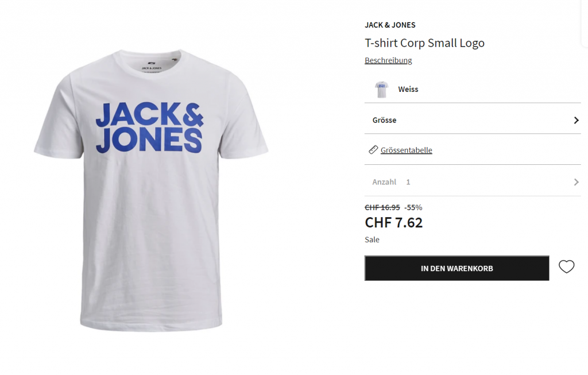The image size is (588, 375).
Task: Open the Grössentabelle size chart link
Action: click(406, 150)
